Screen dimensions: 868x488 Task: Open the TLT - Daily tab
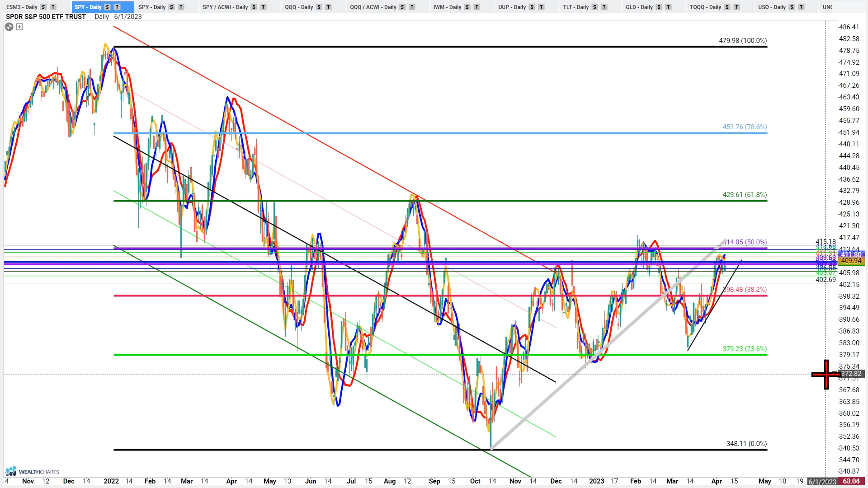coord(576,7)
